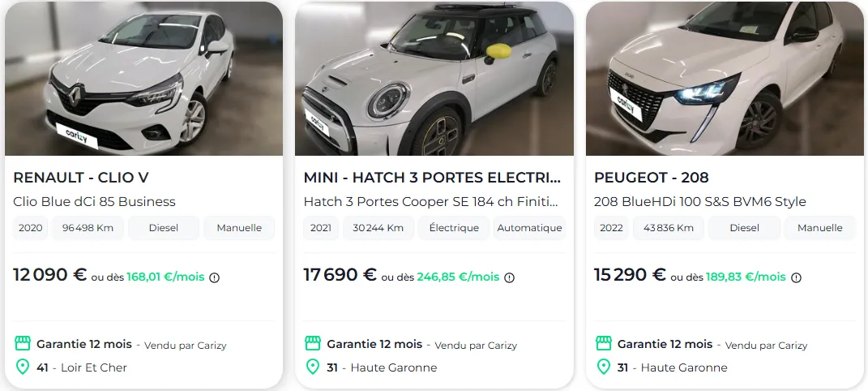Click shop icon on Renault Clio guarantee line
The width and height of the screenshot is (868, 391).
[22, 343]
